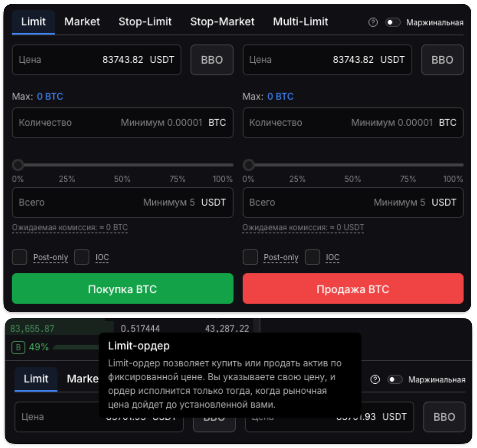Open the Stop-Market order tab
477x448 pixels.
(x=222, y=22)
